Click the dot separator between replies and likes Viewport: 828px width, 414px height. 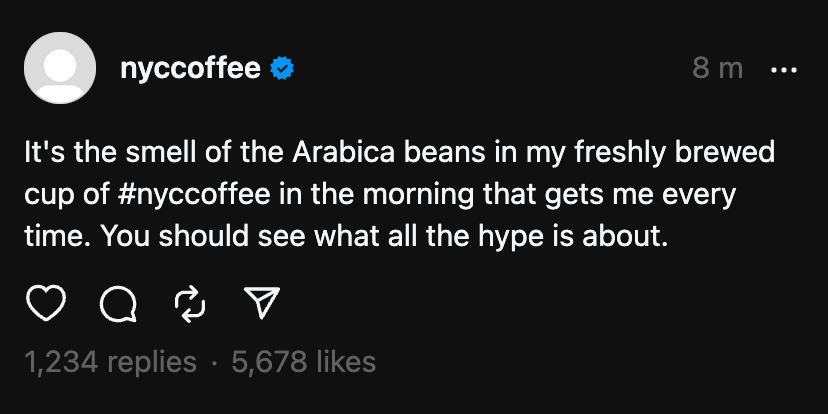point(214,363)
